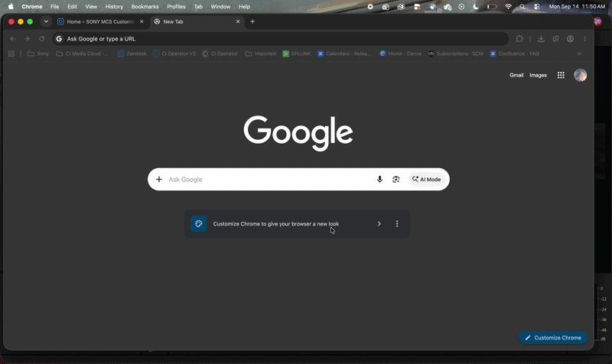Open the Subscriptions - SCM bookmark
The height and width of the screenshot is (364, 612).
click(x=455, y=54)
